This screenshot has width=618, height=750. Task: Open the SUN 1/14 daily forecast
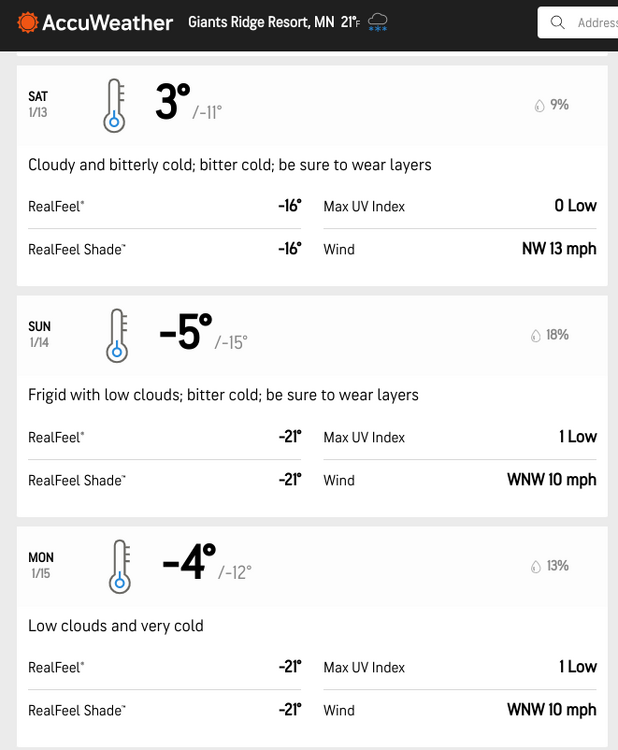pos(39,334)
